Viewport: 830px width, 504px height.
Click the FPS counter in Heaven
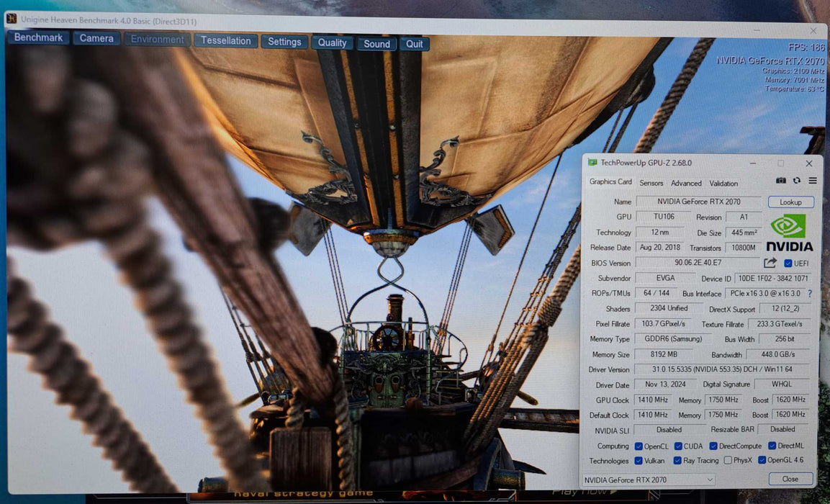(806, 48)
